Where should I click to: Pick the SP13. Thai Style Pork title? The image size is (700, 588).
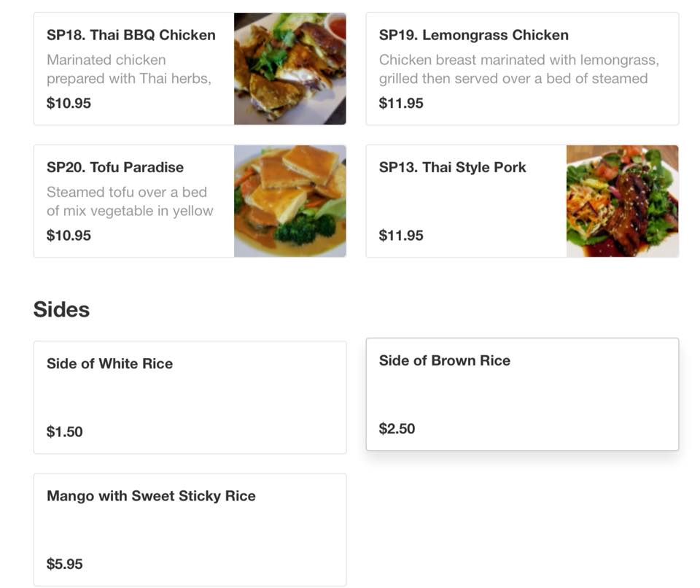point(453,167)
